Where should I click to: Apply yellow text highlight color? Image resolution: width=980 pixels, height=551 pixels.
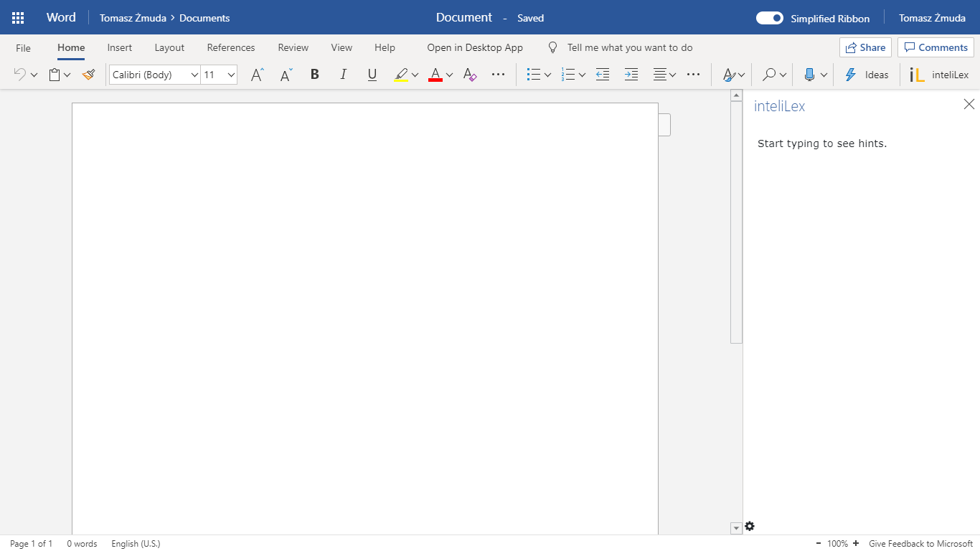pos(401,75)
